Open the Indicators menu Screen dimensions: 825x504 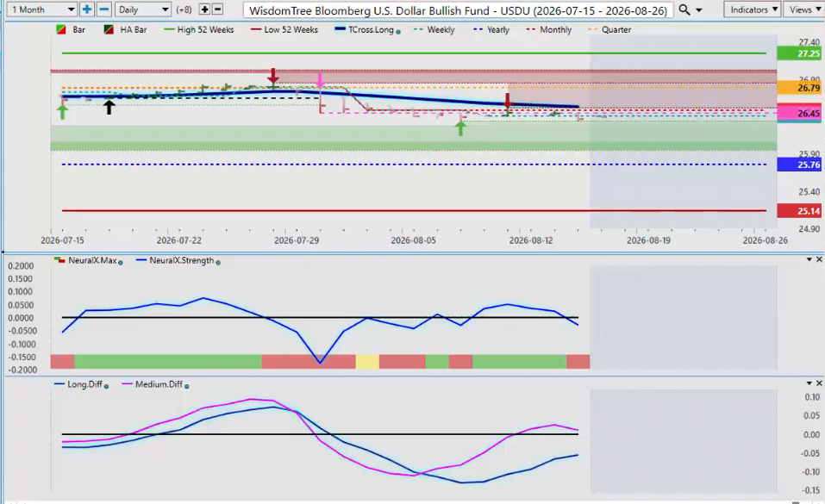(753, 9)
